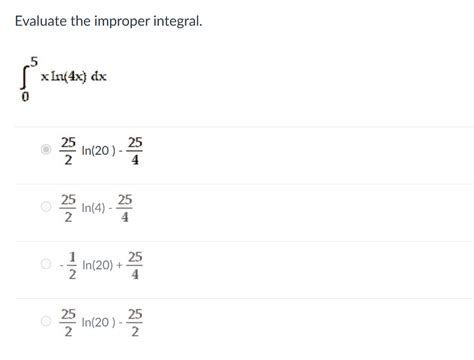Click the dx term of the integral
The image size is (474, 360).
[x=99, y=77]
